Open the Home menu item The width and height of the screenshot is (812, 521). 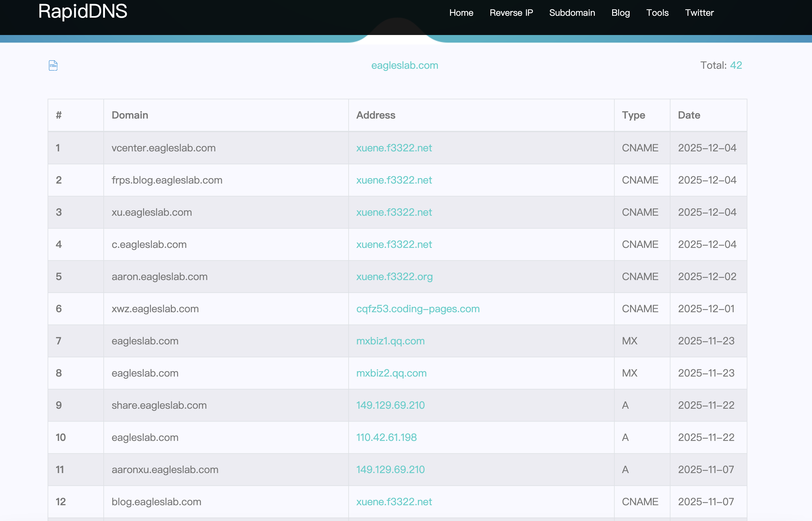point(461,13)
